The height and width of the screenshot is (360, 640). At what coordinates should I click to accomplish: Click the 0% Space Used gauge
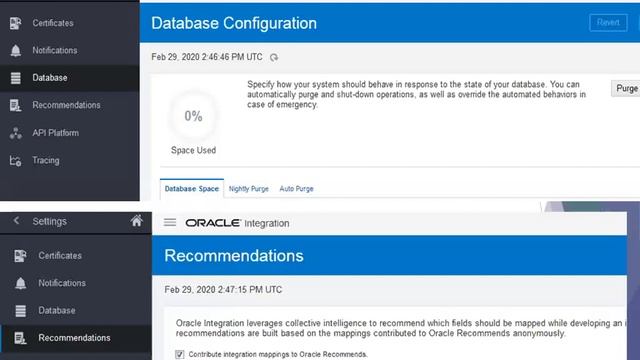pyautogui.click(x=193, y=116)
